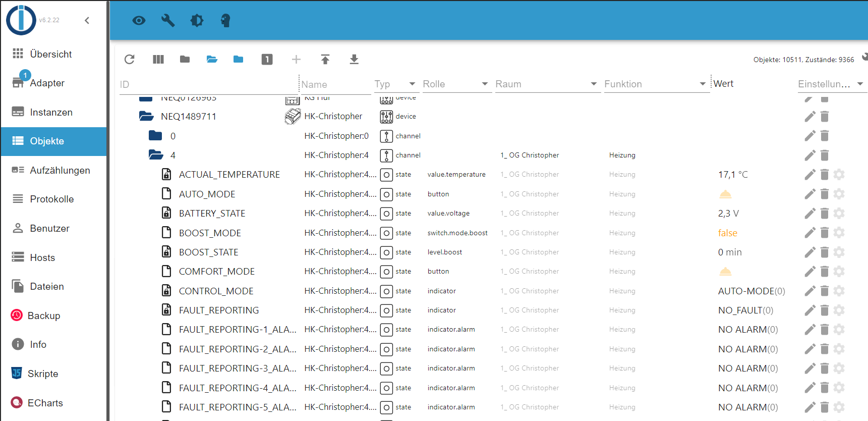
Task: Edit the FAULT_REPORTING object
Action: click(x=810, y=310)
